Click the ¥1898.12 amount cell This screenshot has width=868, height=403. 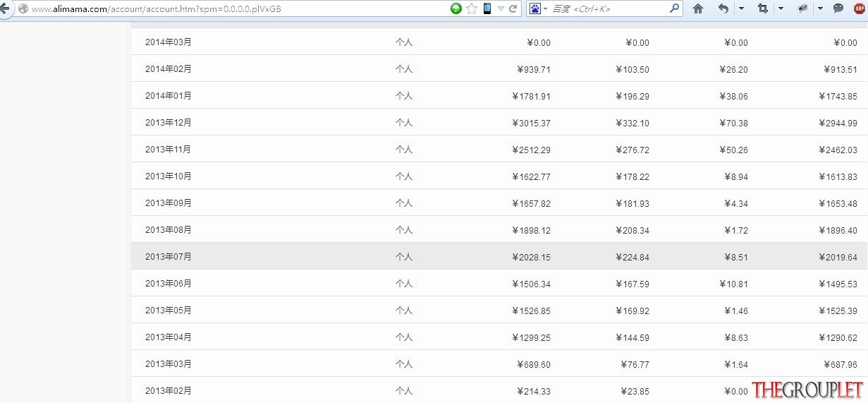pyautogui.click(x=532, y=230)
